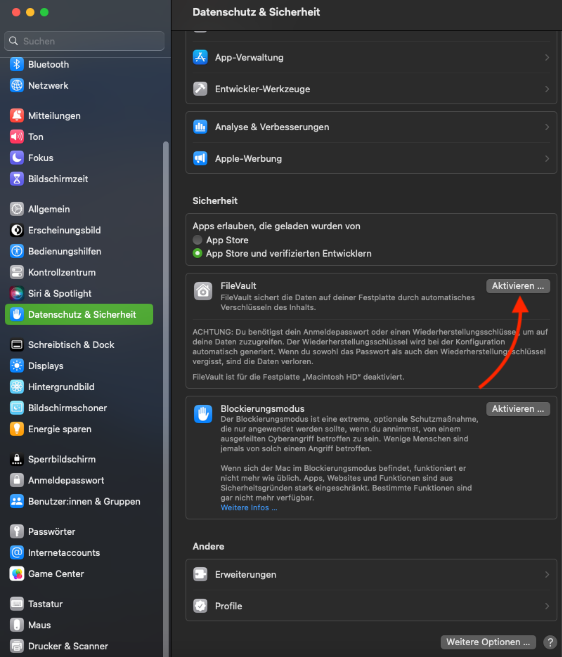562x657 pixels.
Task: Open Internetaccounts at-sign icon
Action: (17, 553)
